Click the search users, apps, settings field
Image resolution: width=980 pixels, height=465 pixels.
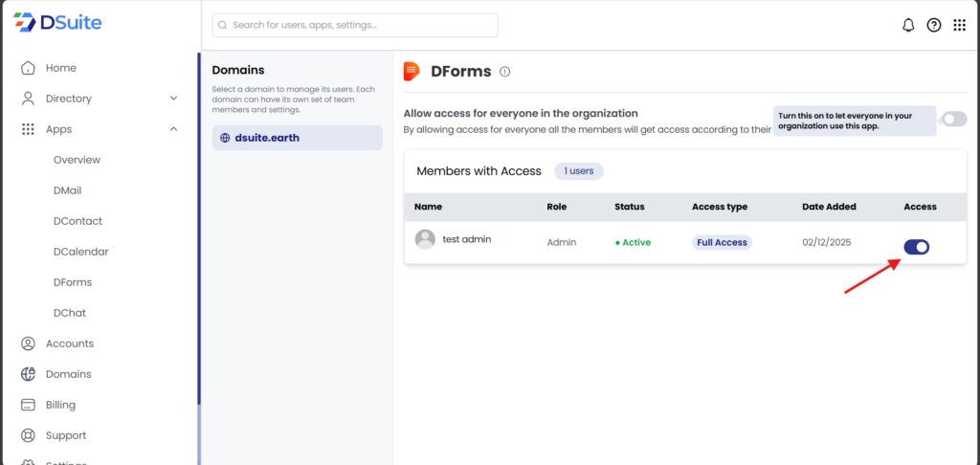(354, 25)
